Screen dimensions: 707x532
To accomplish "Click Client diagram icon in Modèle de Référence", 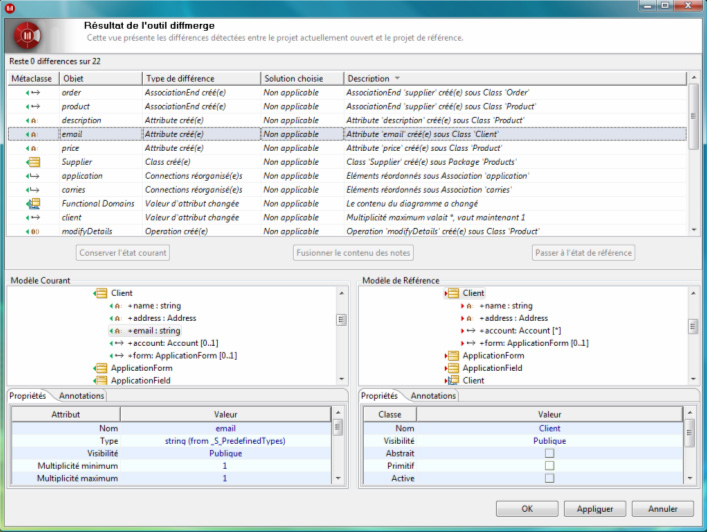I will pyautogui.click(x=452, y=381).
